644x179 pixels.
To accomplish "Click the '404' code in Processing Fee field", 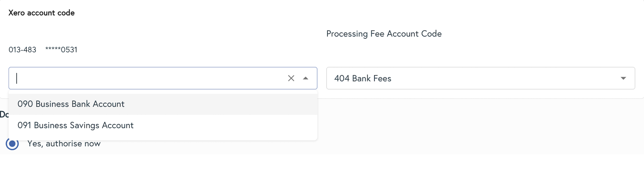I will coord(341,78).
